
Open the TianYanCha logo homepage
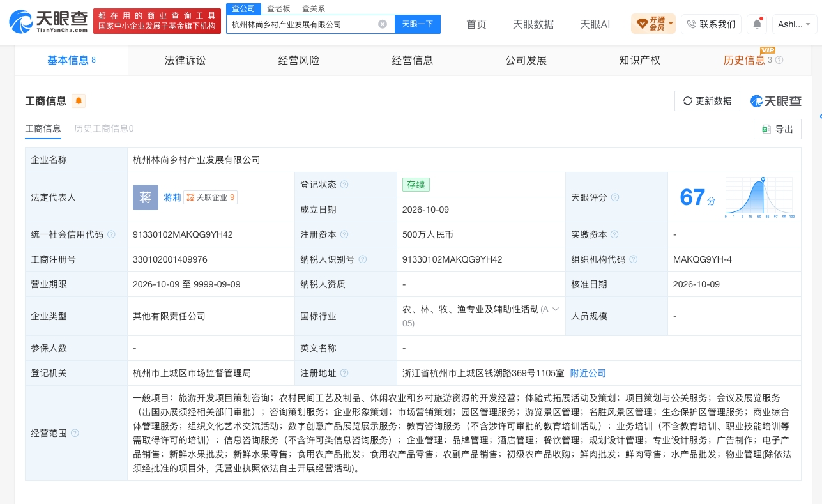[47, 22]
